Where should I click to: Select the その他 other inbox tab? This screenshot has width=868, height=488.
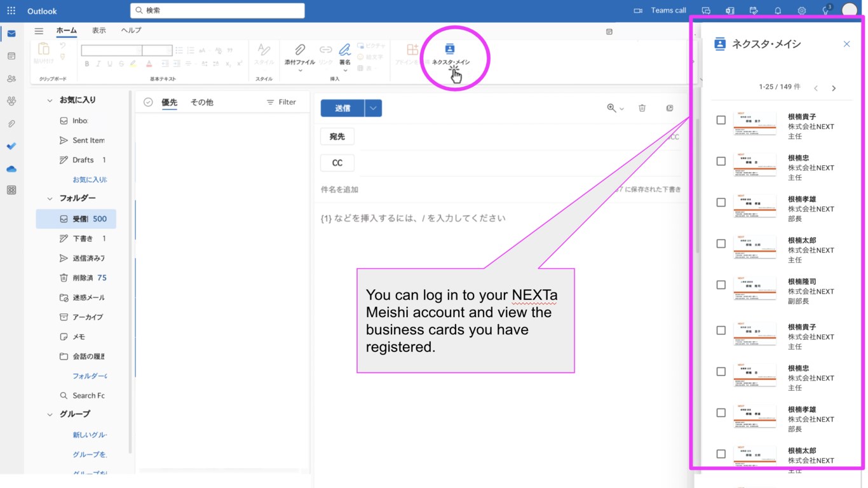coord(202,102)
